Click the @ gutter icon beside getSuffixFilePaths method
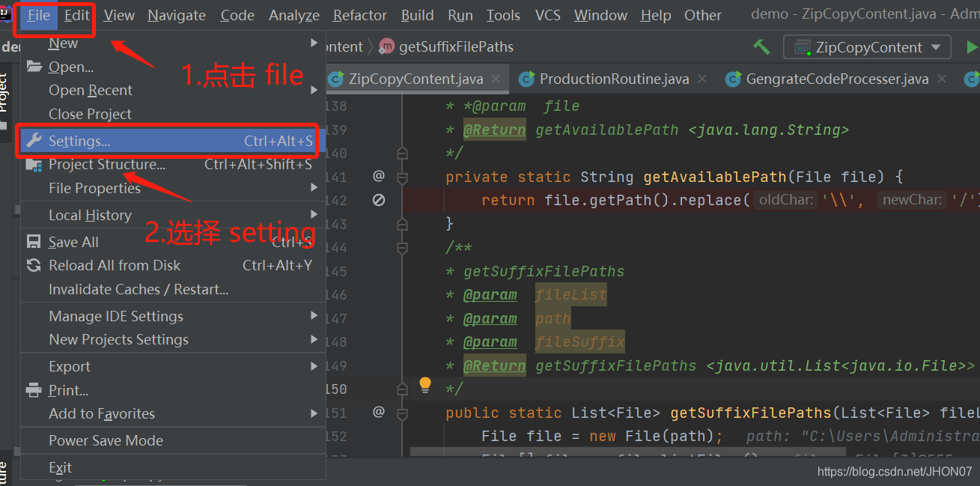Viewport: 980px width, 486px height. tap(379, 412)
